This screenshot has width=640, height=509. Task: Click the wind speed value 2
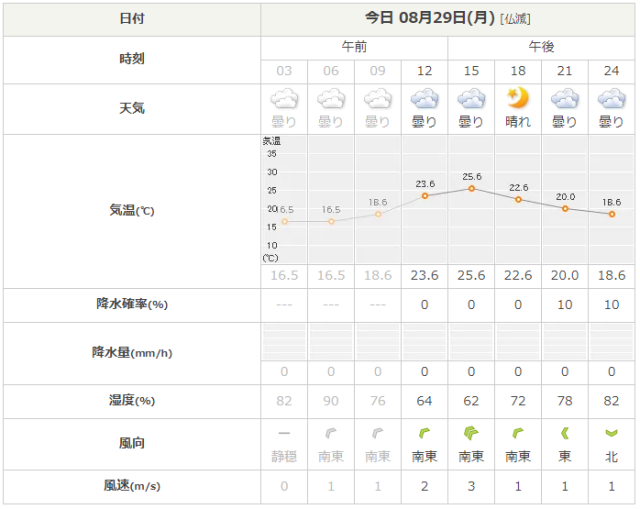[x=424, y=487]
